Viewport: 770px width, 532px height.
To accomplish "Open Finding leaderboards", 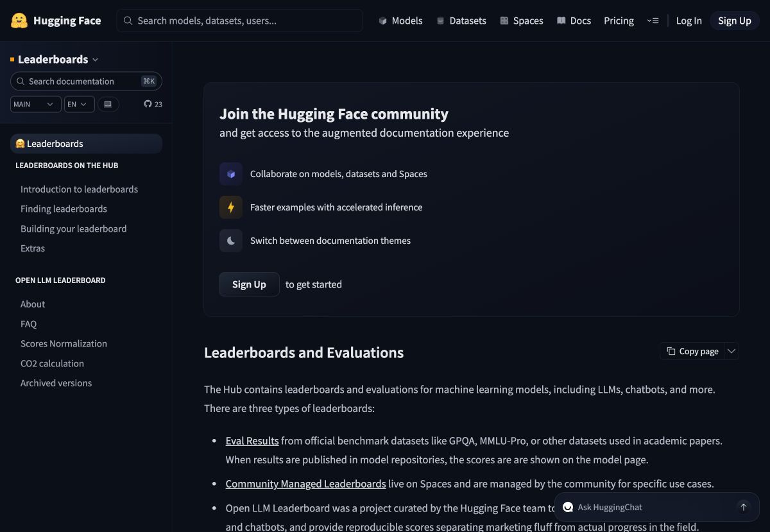I will [x=64, y=209].
